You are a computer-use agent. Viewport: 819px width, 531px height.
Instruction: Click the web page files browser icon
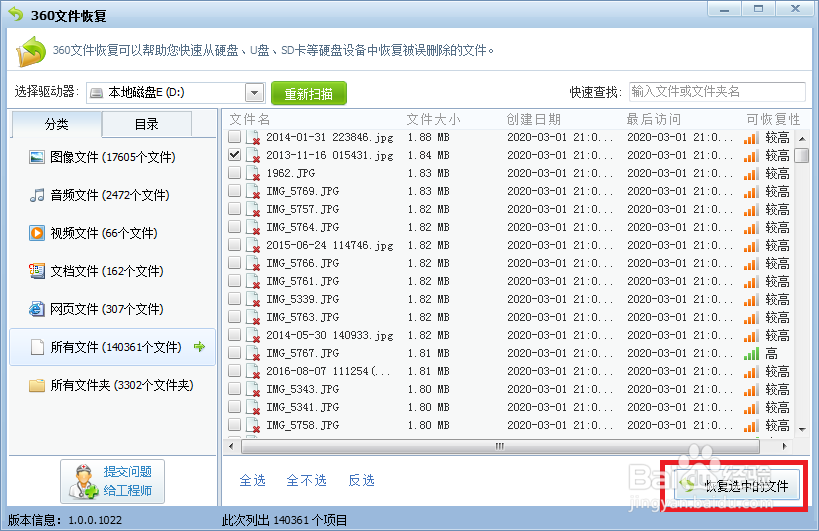[37, 309]
